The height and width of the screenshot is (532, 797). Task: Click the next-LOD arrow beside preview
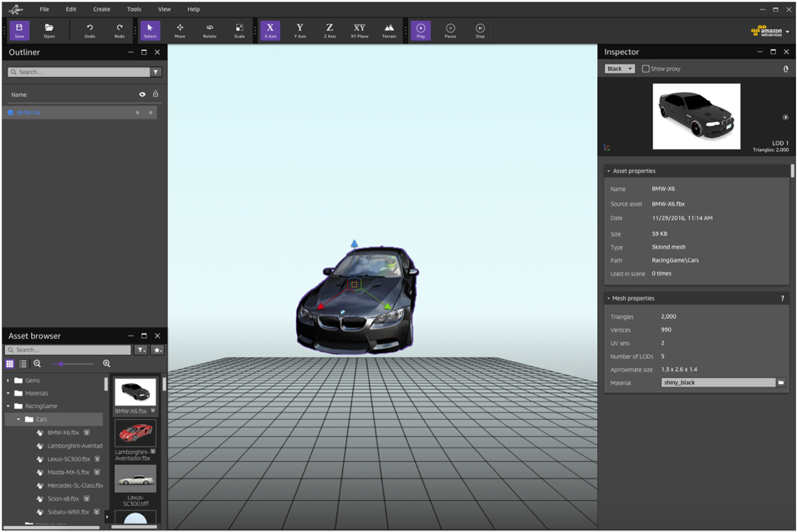click(785, 117)
